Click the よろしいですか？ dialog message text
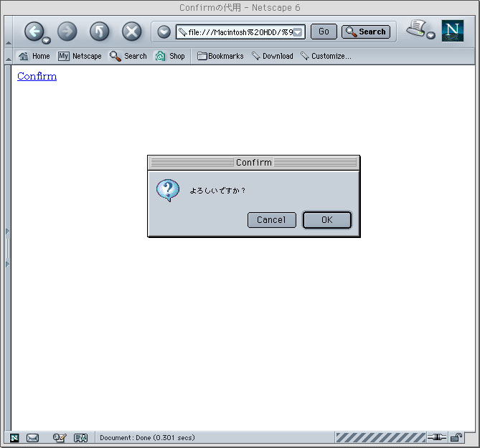 [x=217, y=191]
